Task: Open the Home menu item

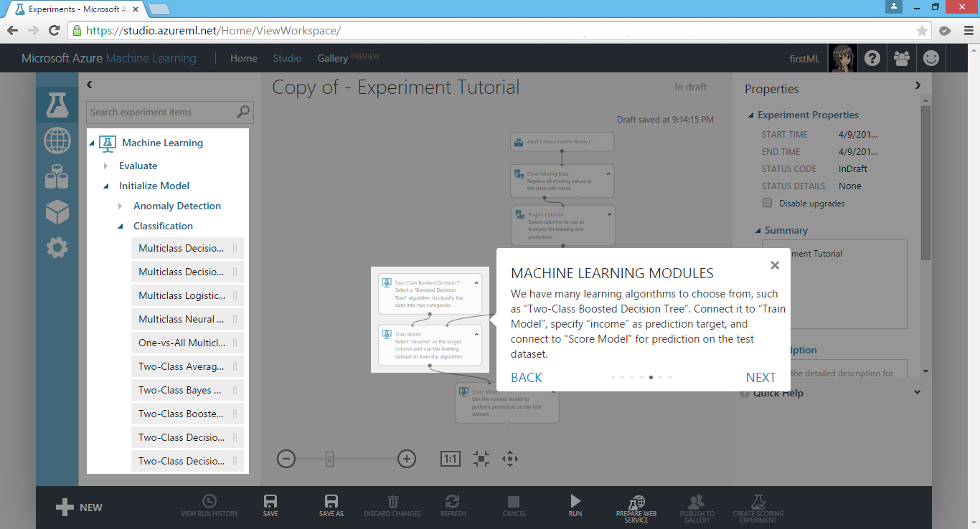Action: (x=244, y=58)
